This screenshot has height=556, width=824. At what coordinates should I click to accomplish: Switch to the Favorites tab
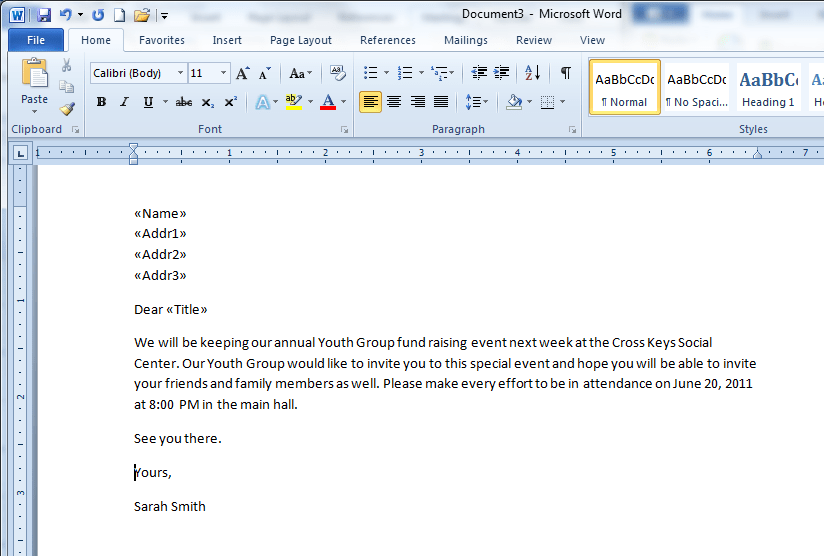pos(162,40)
